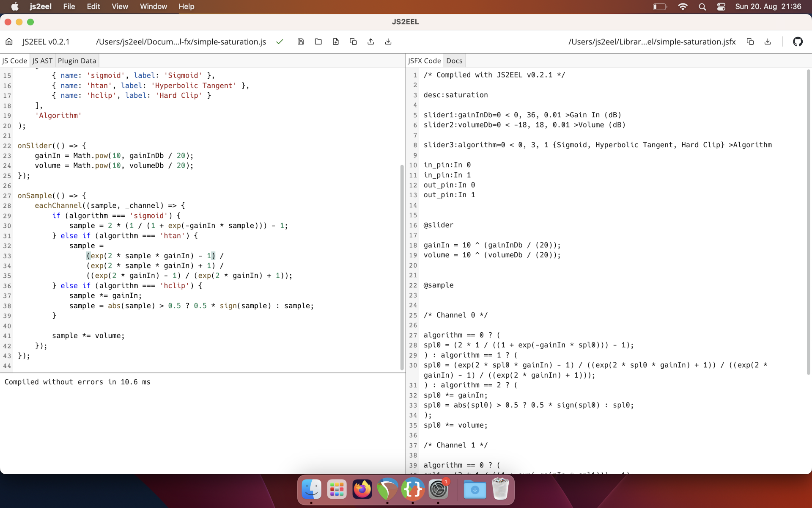Open System Settings from the Dock
This screenshot has height=508, width=812.
click(x=439, y=489)
